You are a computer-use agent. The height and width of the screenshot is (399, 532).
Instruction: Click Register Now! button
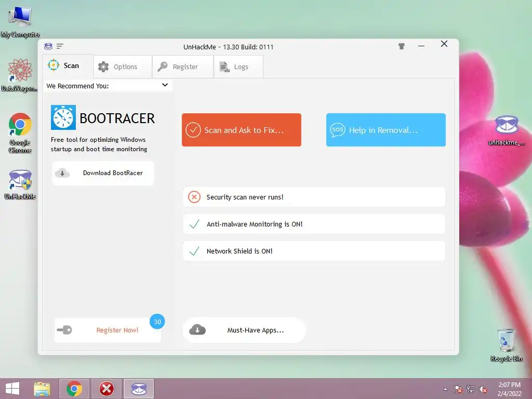click(x=108, y=330)
